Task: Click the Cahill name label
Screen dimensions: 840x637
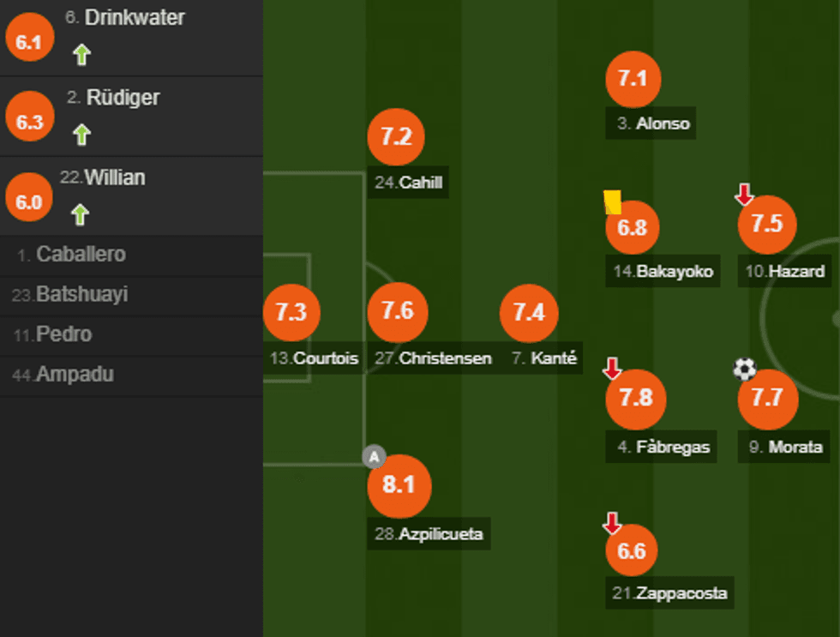Action: point(410,183)
